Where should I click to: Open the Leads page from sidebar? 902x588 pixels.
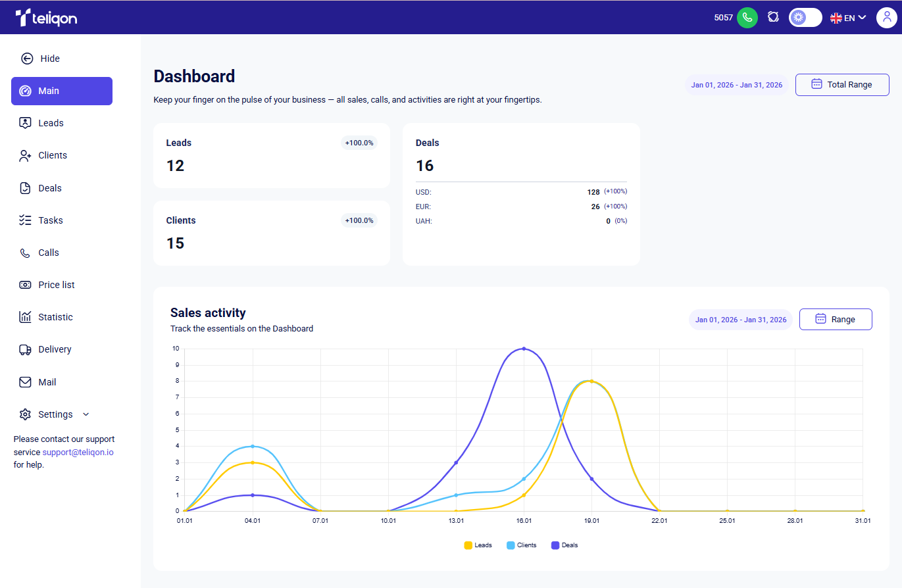[51, 123]
